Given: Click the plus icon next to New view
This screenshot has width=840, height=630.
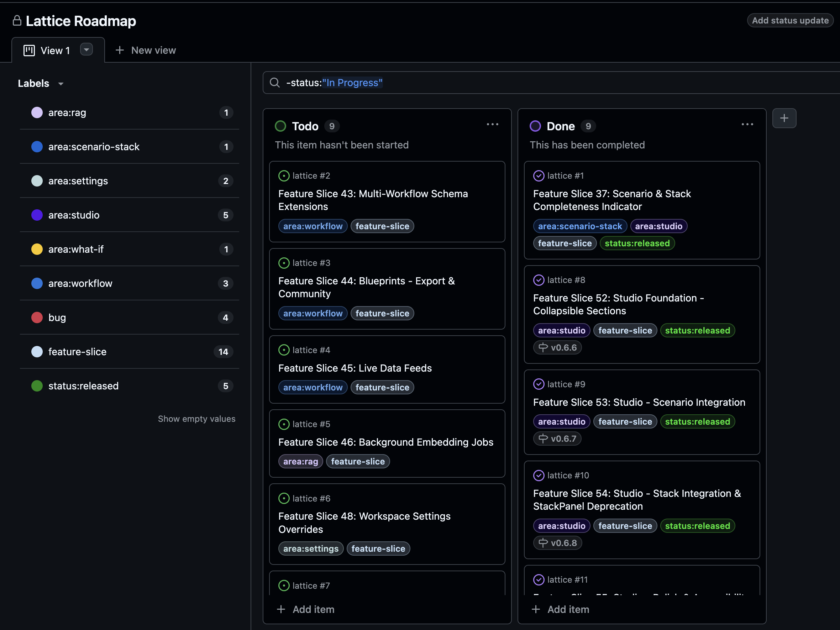Looking at the screenshot, I should pos(120,50).
